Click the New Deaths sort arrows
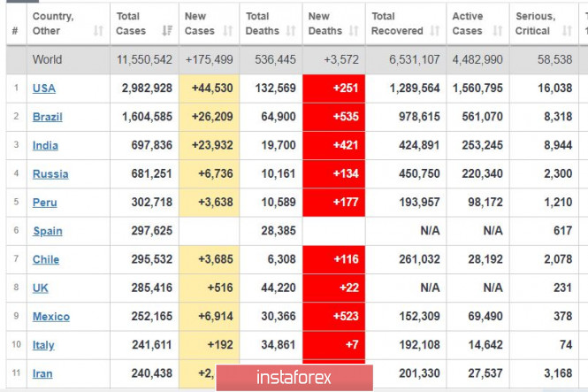The width and height of the screenshot is (588, 392). [352, 31]
